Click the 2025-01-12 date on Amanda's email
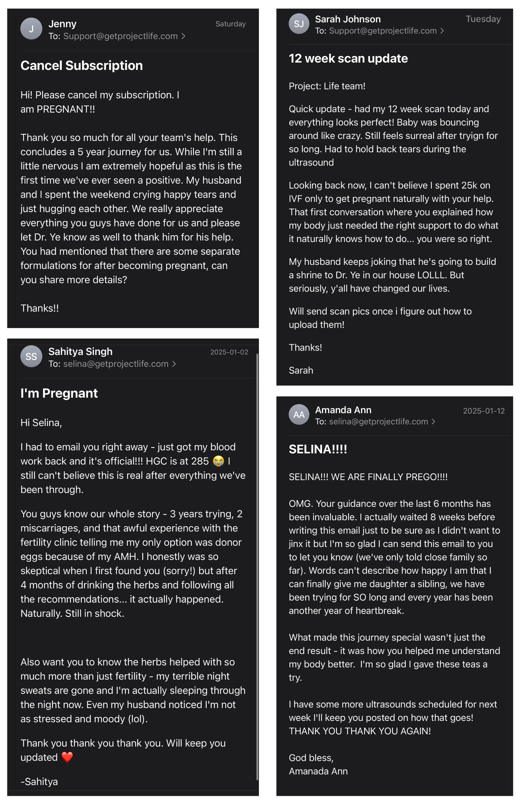Screen dimensions: 520x812 pos(483,411)
